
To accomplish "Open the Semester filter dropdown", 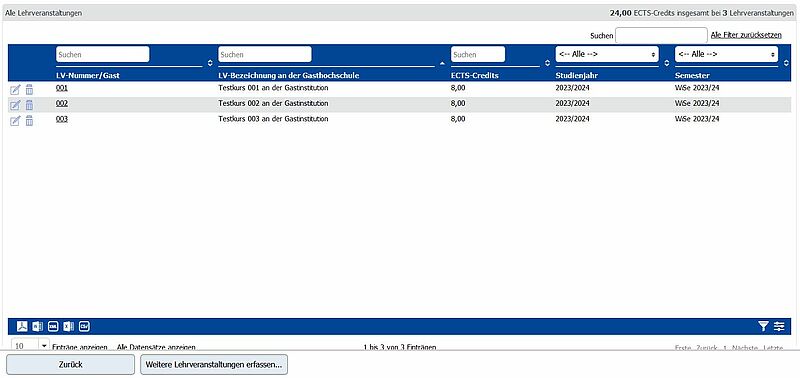I will (x=726, y=54).
